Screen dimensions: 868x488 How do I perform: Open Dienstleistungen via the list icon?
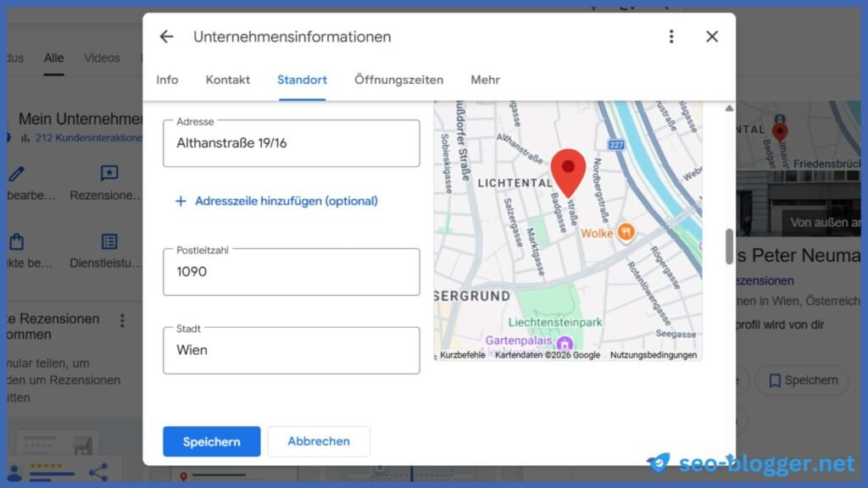pyautogui.click(x=109, y=241)
